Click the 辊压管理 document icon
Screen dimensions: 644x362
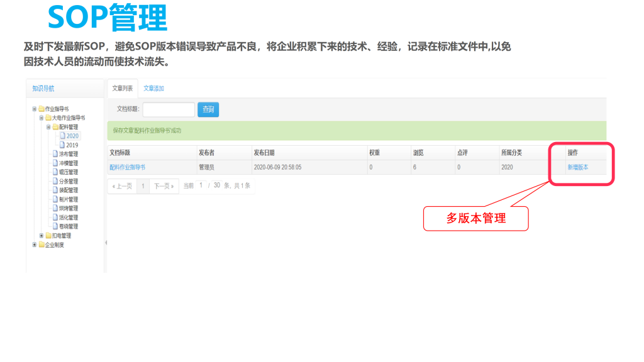point(55,172)
